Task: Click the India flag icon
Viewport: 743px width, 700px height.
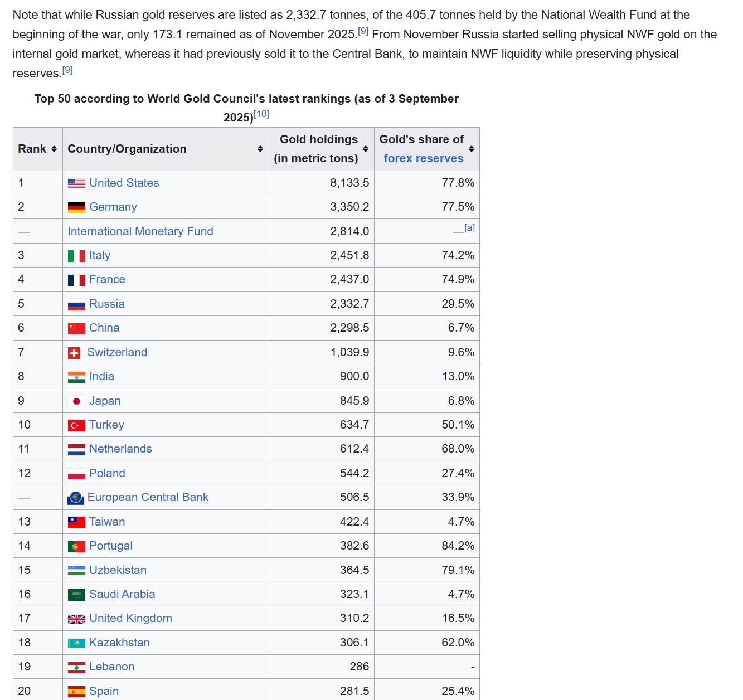Action: (x=76, y=377)
